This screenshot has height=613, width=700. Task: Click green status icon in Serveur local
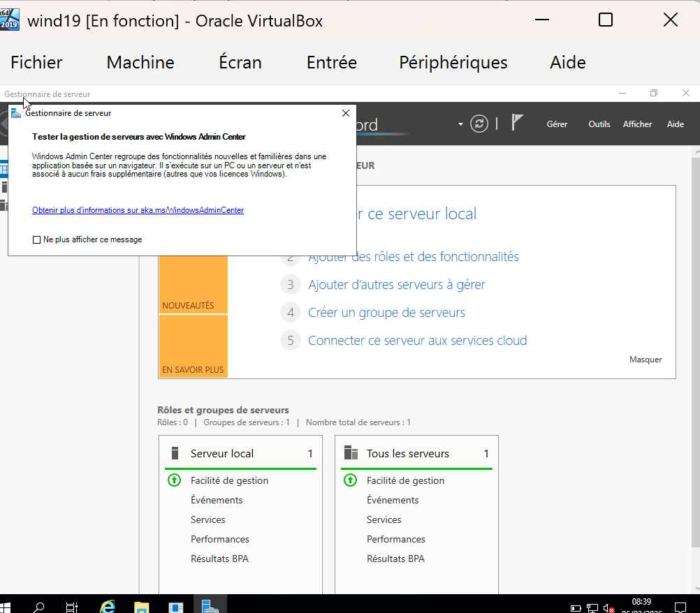pyautogui.click(x=174, y=480)
